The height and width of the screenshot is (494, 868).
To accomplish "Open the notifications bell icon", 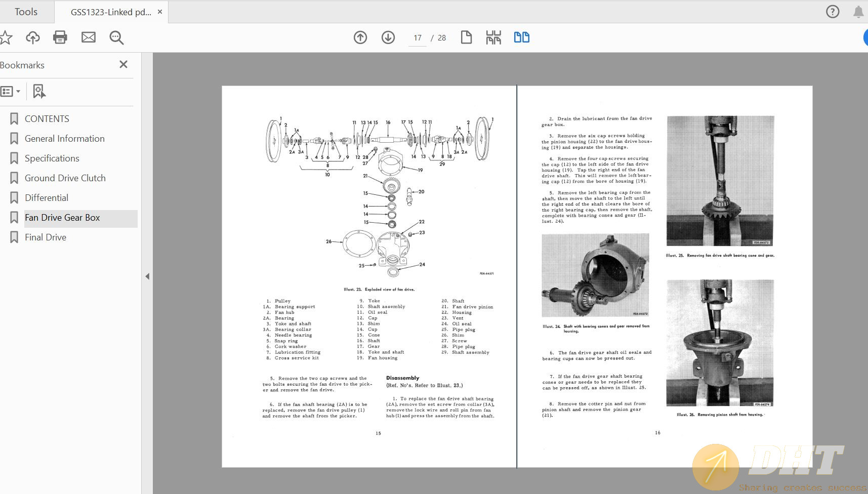I will pos(858,12).
